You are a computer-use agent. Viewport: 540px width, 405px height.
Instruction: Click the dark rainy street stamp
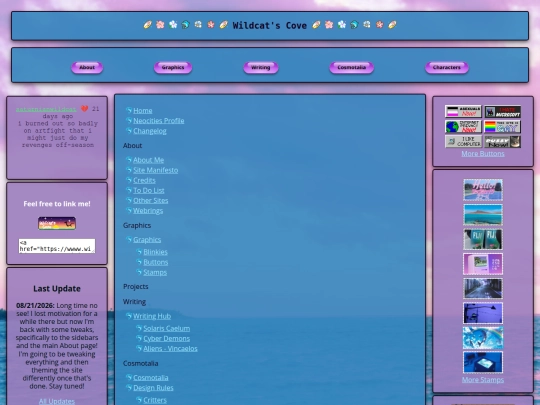(483, 289)
